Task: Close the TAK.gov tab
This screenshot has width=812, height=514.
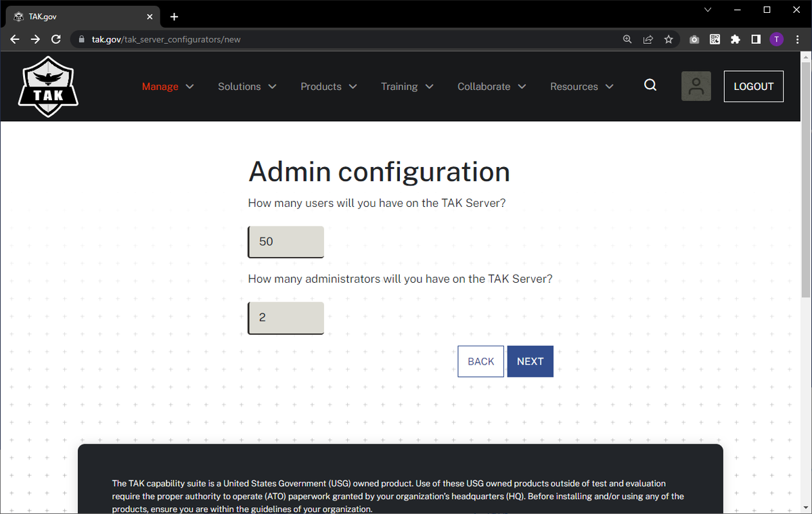Action: 150,16
